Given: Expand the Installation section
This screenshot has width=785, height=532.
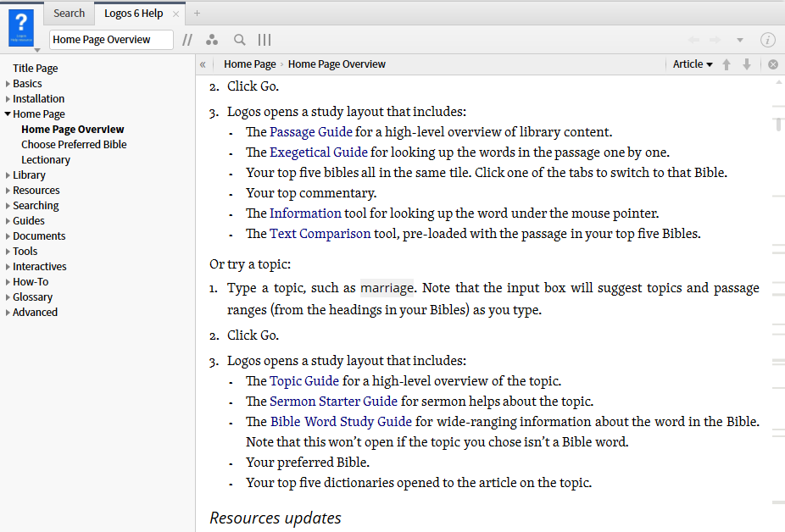Looking at the screenshot, I should tap(8, 99).
